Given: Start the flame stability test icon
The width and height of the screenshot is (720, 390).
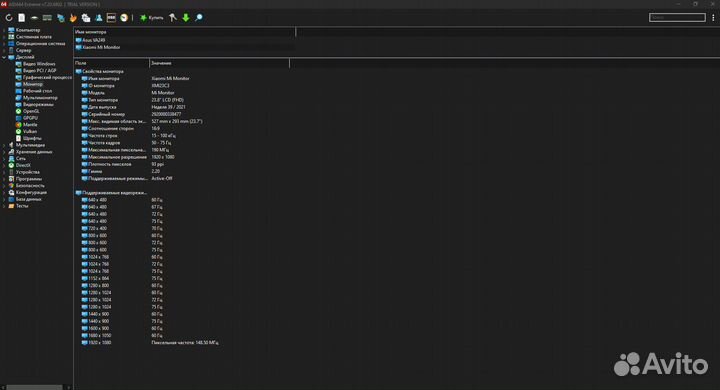Looking at the screenshot, I should (x=73, y=18).
